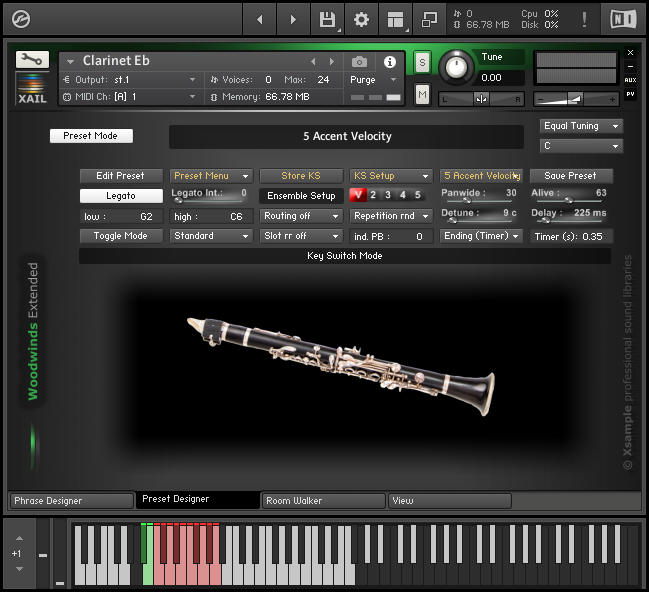This screenshot has width=649, height=592.
Task: Click the AUX sends button
Action: tap(630, 80)
